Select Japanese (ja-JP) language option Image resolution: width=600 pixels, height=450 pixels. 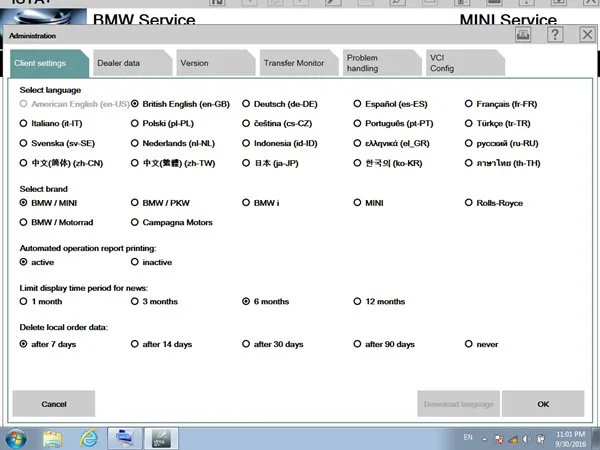[270, 163]
